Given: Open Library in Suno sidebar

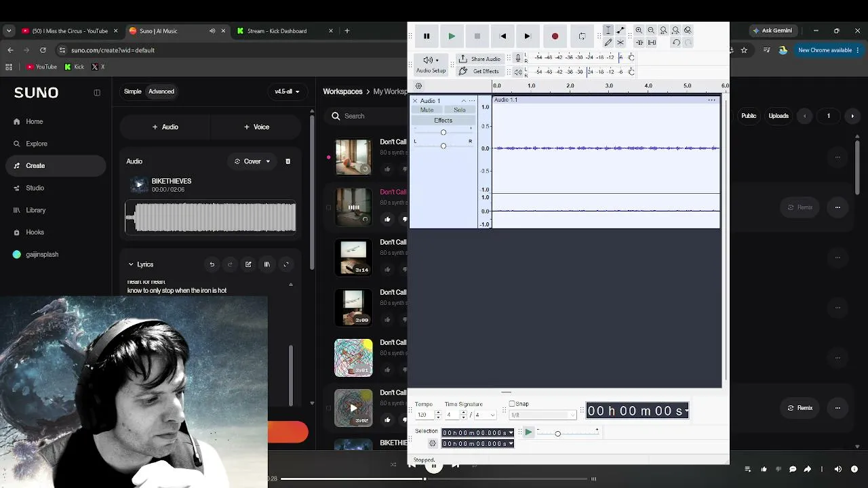Looking at the screenshot, I should coord(35,210).
